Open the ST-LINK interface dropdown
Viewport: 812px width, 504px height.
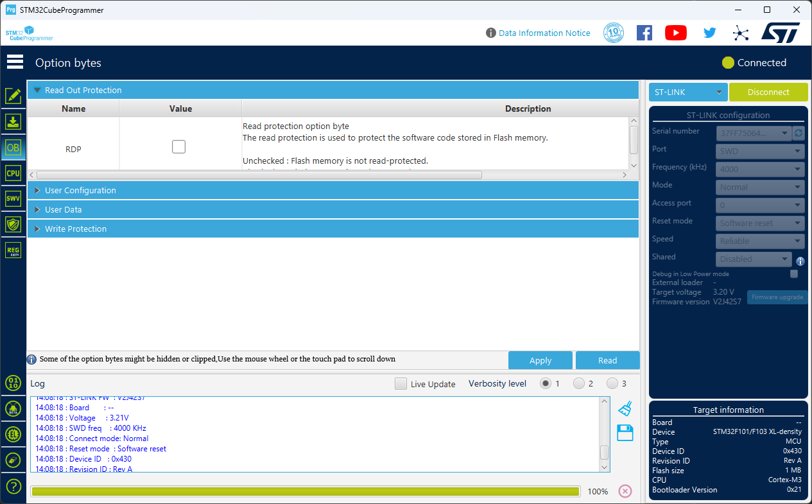tap(688, 92)
